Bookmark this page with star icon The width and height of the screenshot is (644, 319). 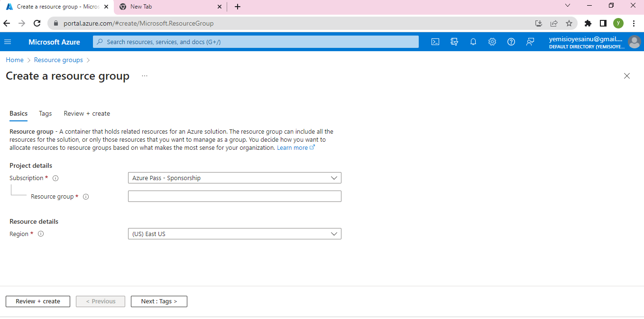click(x=569, y=23)
